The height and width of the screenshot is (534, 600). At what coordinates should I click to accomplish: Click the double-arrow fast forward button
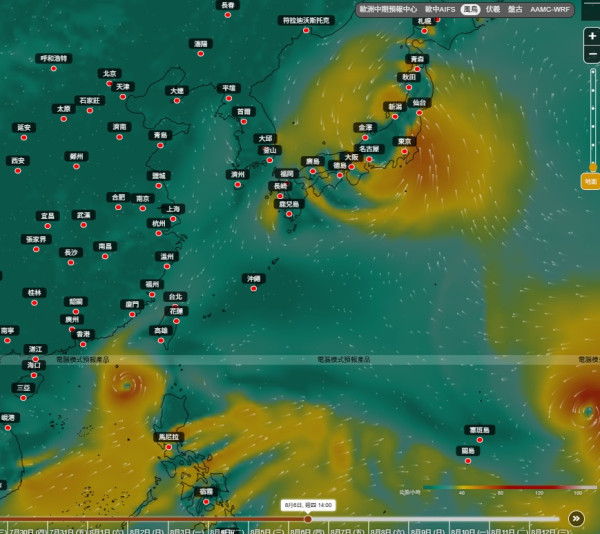576,519
